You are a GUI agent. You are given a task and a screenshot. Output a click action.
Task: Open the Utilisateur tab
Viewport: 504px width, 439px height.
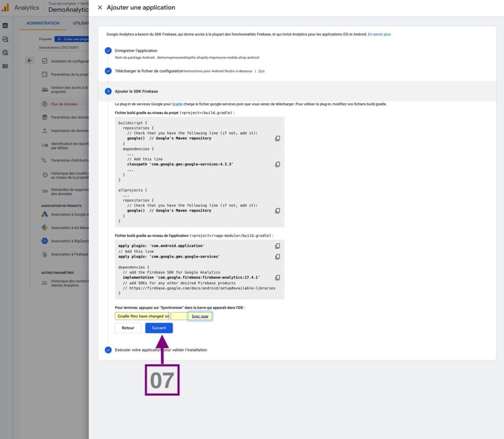click(80, 23)
